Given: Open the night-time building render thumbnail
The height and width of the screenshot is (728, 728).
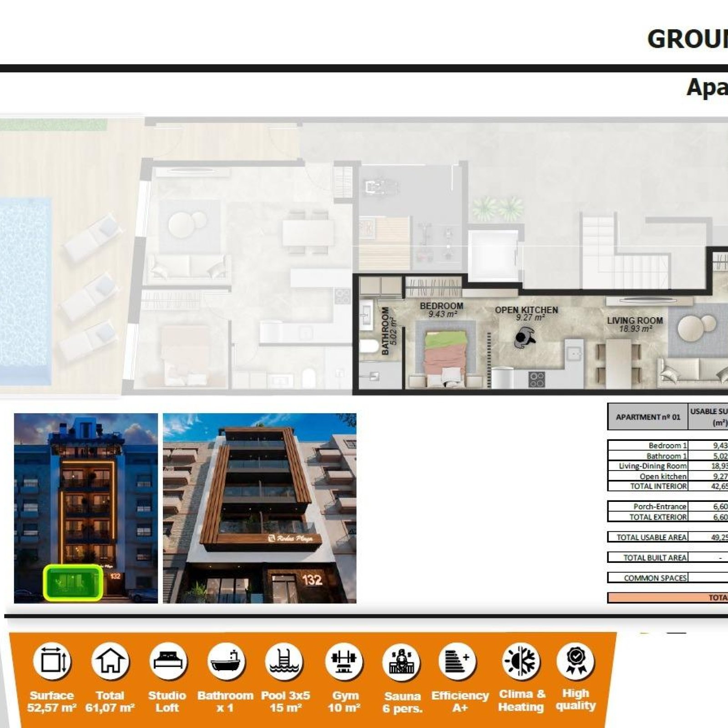Looking at the screenshot, I should pyautogui.click(x=86, y=508).
